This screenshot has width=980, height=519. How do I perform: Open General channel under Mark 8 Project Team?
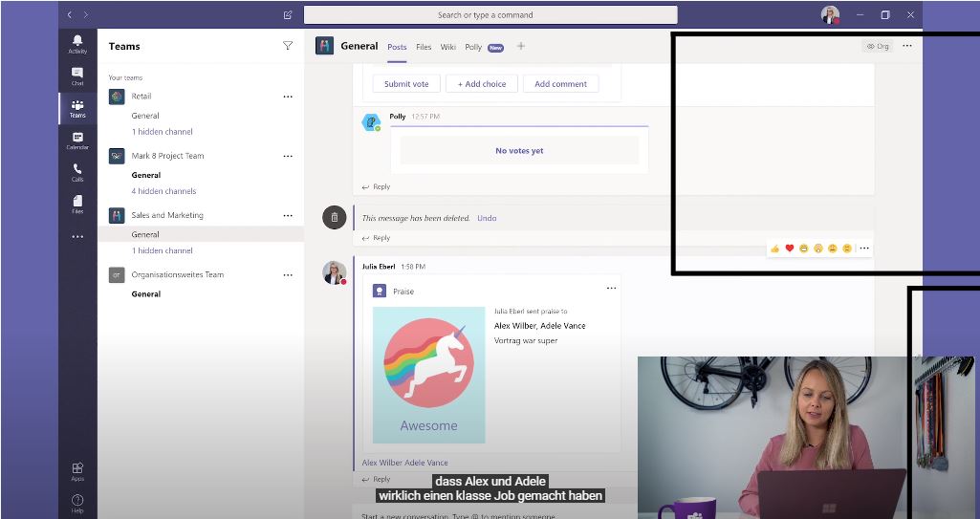tap(146, 175)
